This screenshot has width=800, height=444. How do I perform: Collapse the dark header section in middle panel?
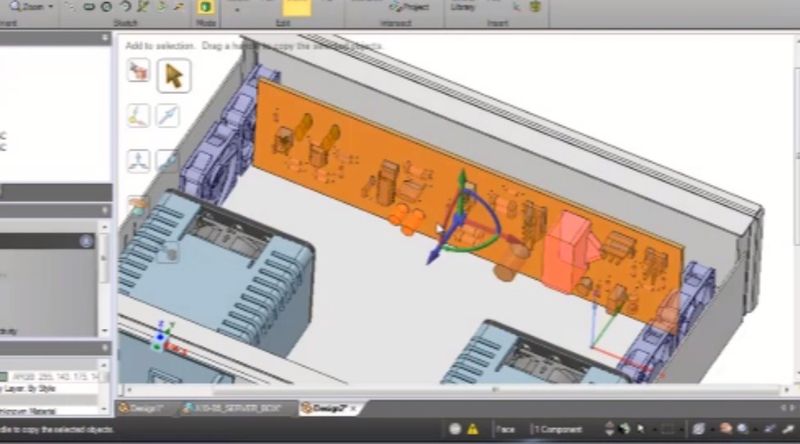click(x=86, y=241)
